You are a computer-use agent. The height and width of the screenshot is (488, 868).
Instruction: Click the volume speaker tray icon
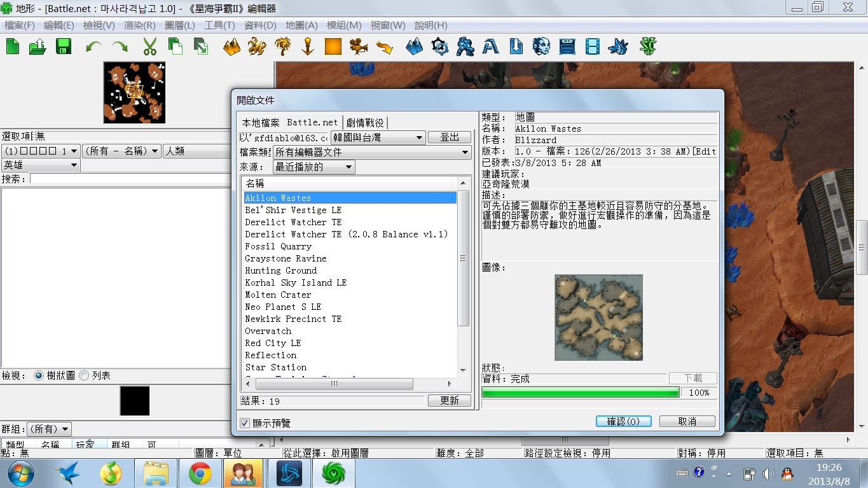[768, 473]
